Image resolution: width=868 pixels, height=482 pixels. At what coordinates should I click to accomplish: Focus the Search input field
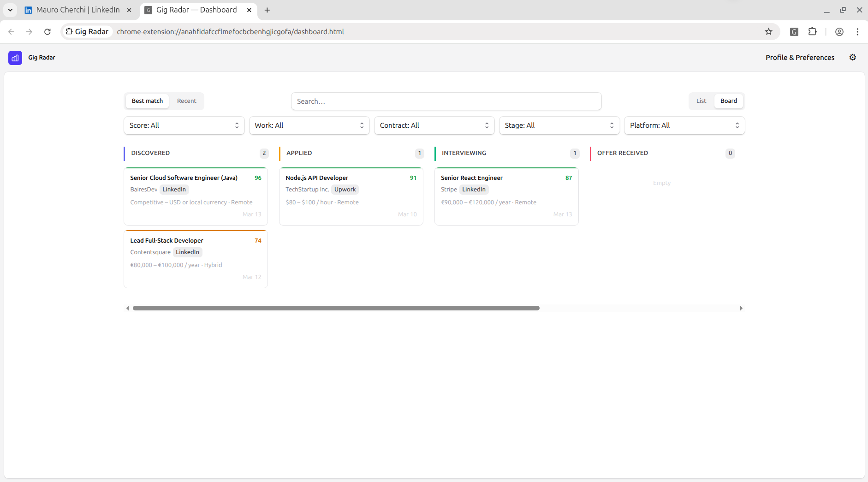446,101
